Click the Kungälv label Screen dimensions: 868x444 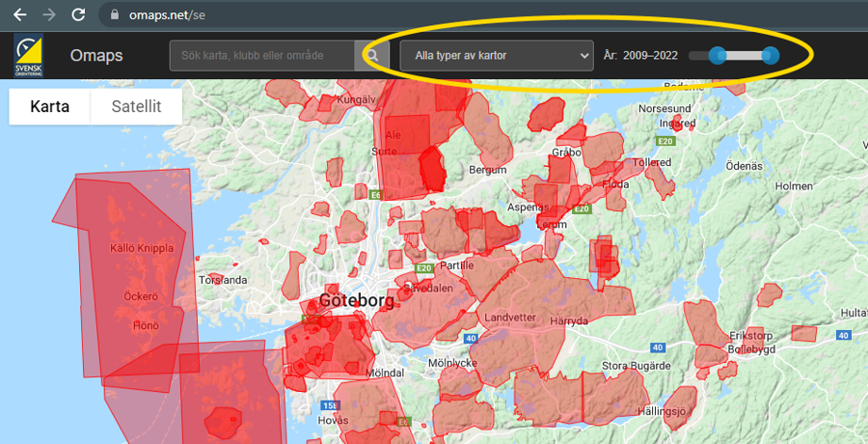point(357,99)
